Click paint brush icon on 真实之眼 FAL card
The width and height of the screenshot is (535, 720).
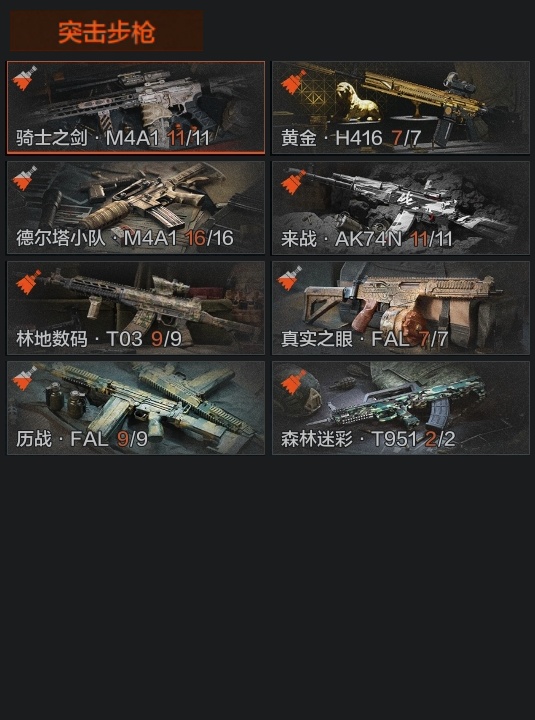[290, 278]
